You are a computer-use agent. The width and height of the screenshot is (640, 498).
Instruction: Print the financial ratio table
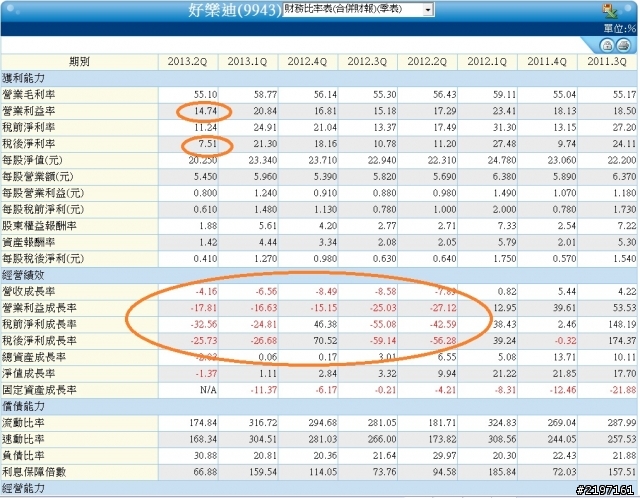pyautogui.click(x=623, y=45)
